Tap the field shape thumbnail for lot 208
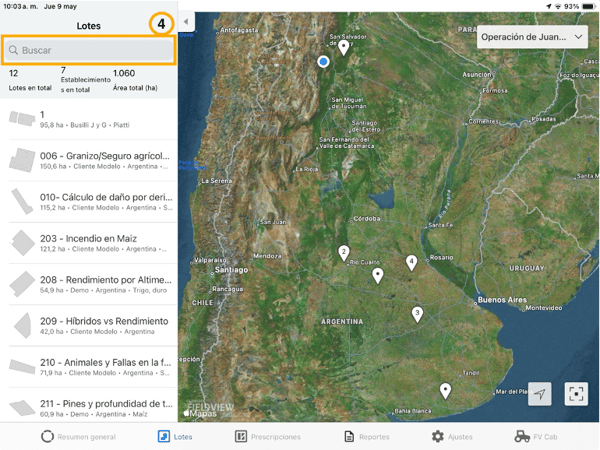 click(x=22, y=284)
